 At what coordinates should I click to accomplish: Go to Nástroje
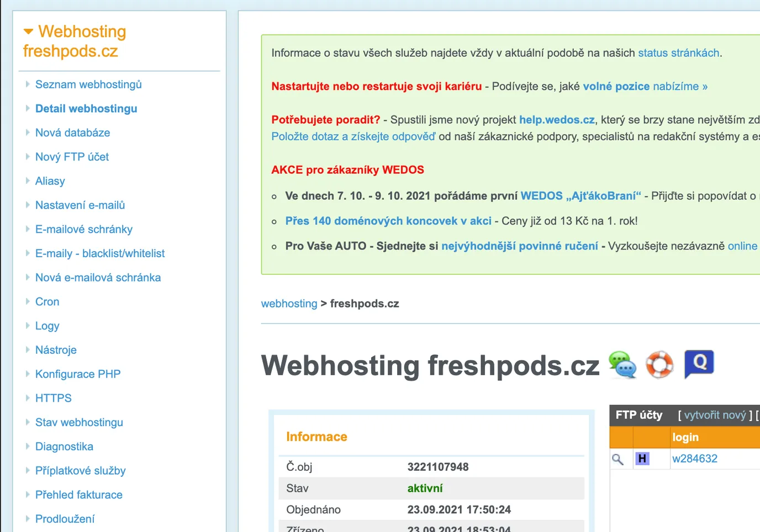[56, 350]
